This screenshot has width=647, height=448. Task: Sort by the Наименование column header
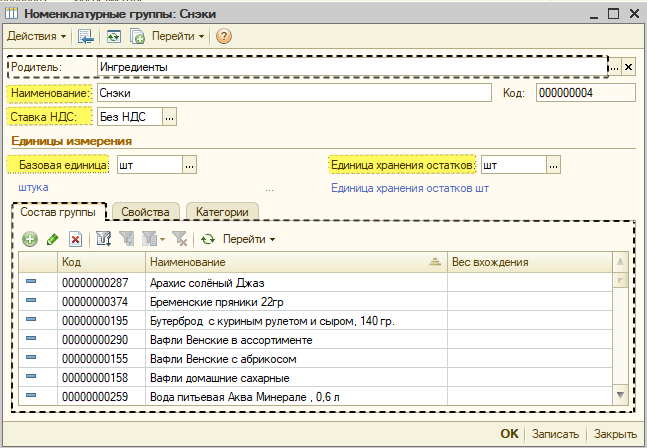click(x=296, y=262)
